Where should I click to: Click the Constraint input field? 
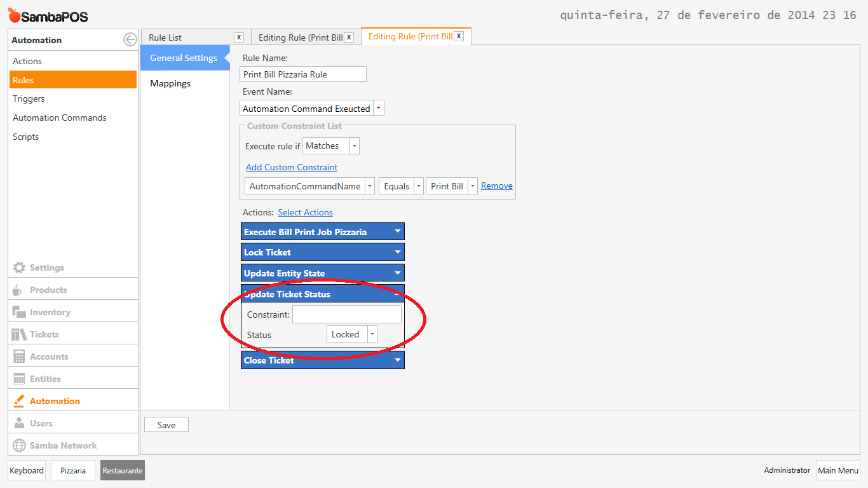tap(347, 314)
